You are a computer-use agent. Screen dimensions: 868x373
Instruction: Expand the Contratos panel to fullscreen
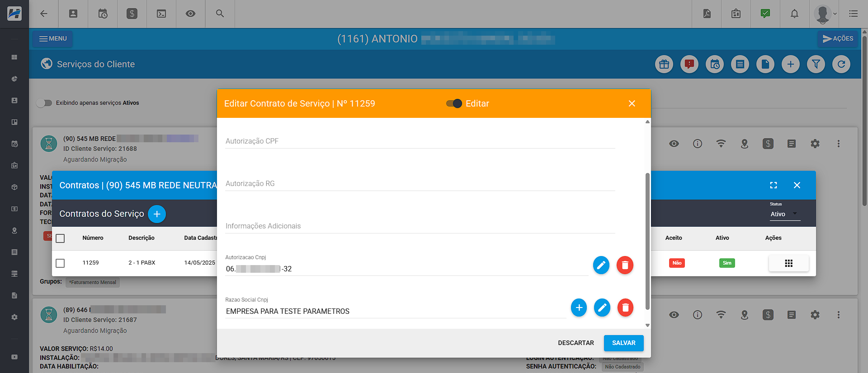tap(774, 185)
